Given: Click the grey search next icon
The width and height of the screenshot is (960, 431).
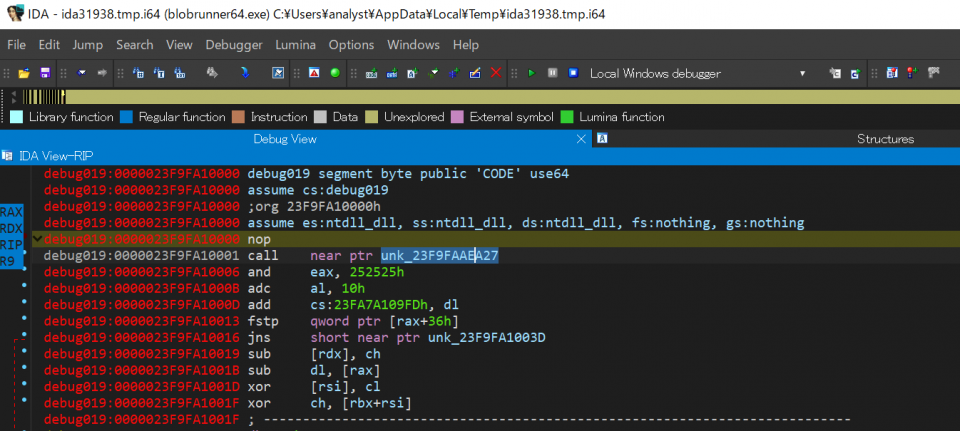Looking at the screenshot, I should tap(212, 73).
